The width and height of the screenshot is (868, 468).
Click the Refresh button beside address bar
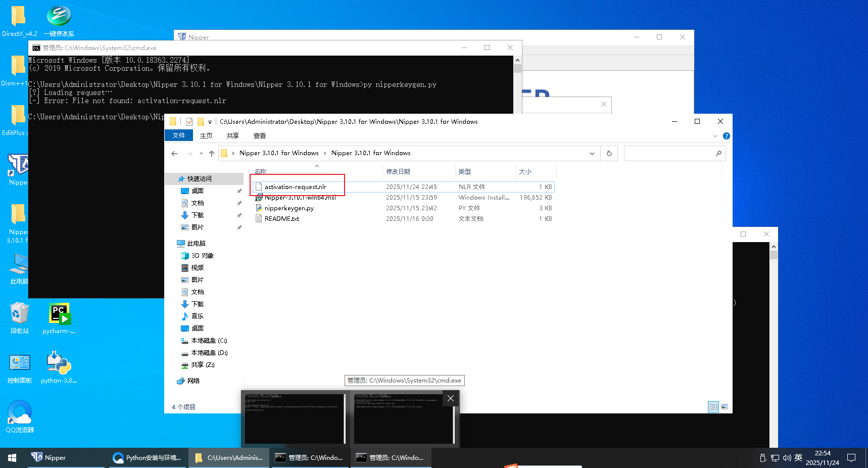click(x=609, y=154)
